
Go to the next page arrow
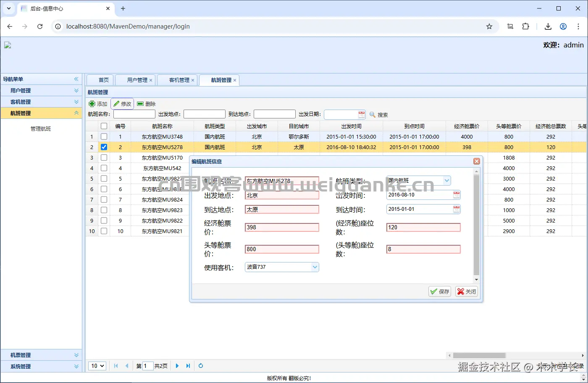pos(177,366)
